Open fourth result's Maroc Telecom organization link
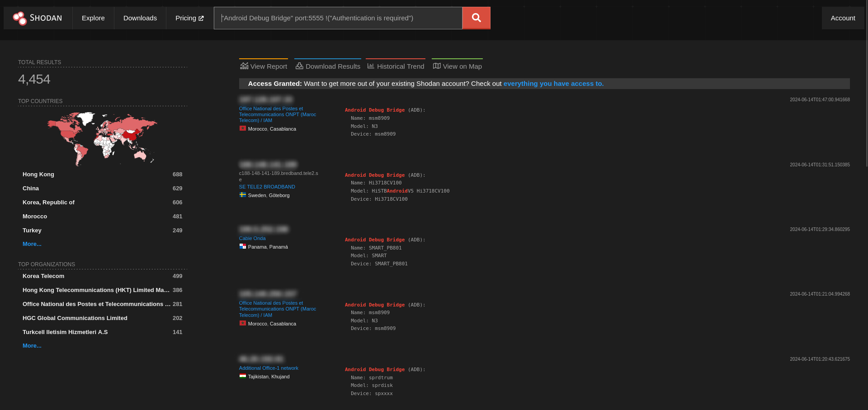The height and width of the screenshot is (410, 868). pos(278,309)
